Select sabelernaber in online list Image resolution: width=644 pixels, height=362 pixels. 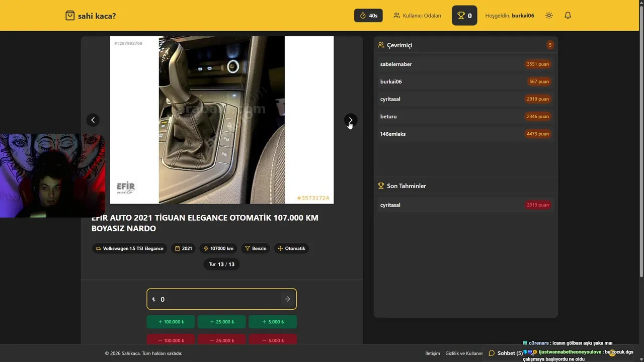pos(465,64)
